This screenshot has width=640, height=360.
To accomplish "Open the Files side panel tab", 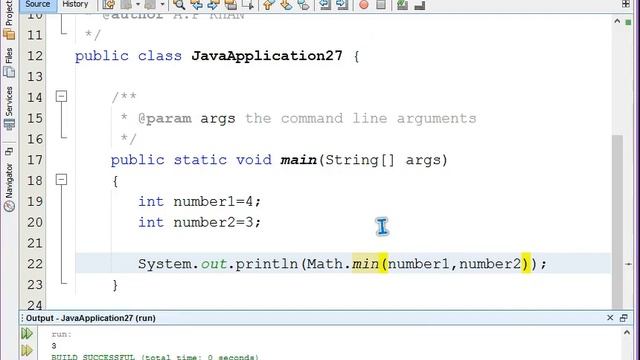I will 9,62.
